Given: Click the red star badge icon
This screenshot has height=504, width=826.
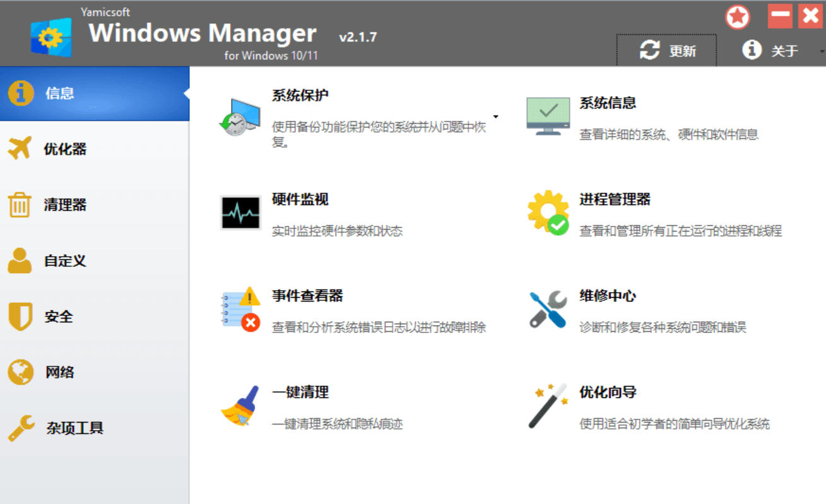Looking at the screenshot, I should (737, 17).
